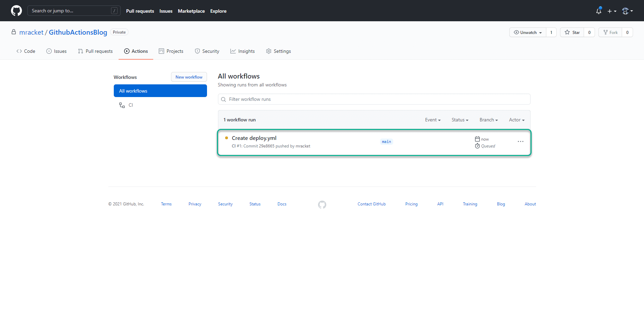The height and width of the screenshot is (322, 644).
Task: Open the repository Settings tab
Action: (278, 51)
